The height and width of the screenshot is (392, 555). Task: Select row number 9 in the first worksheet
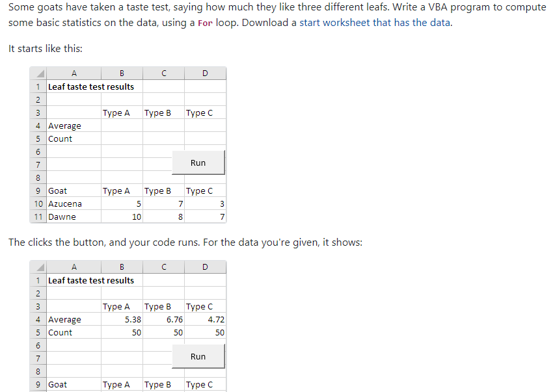[38, 190]
